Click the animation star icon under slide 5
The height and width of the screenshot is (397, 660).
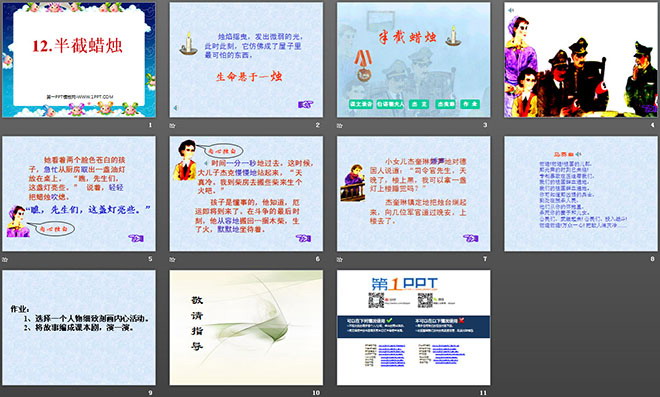coord(5,259)
